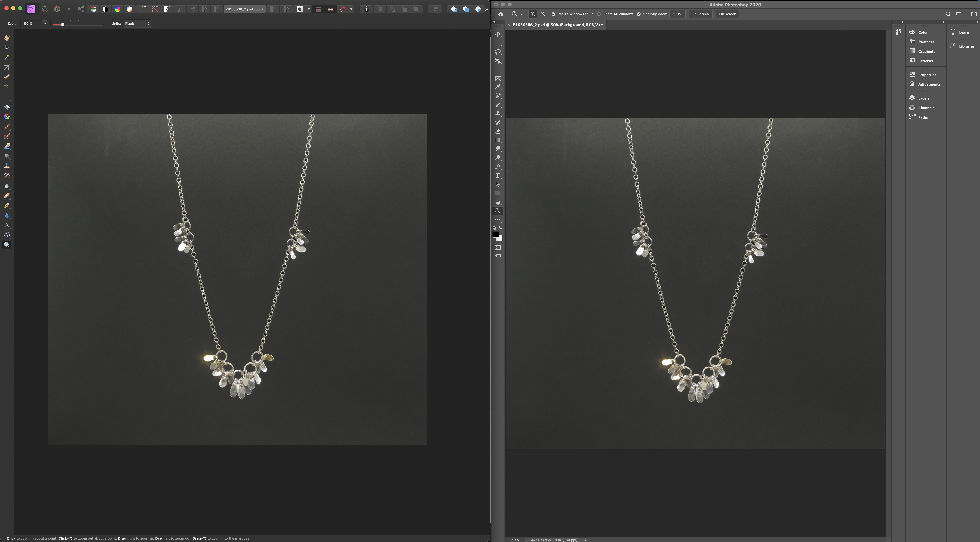Choose the Zoom Out mode in Photoshop options
Image resolution: width=980 pixels, height=542 pixels.
[x=543, y=14]
